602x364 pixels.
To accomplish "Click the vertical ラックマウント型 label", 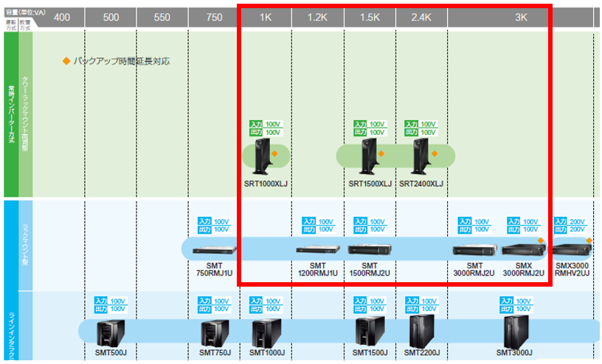I will coord(25,245).
